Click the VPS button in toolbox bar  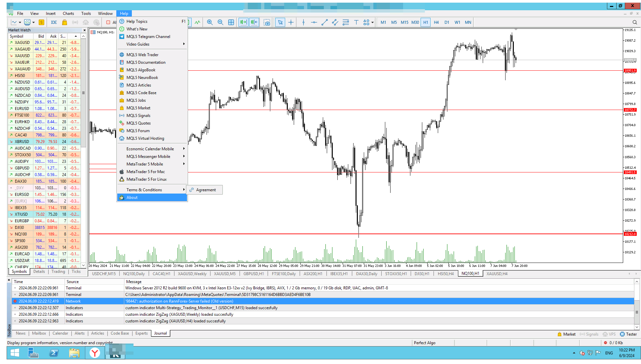coord(609,334)
